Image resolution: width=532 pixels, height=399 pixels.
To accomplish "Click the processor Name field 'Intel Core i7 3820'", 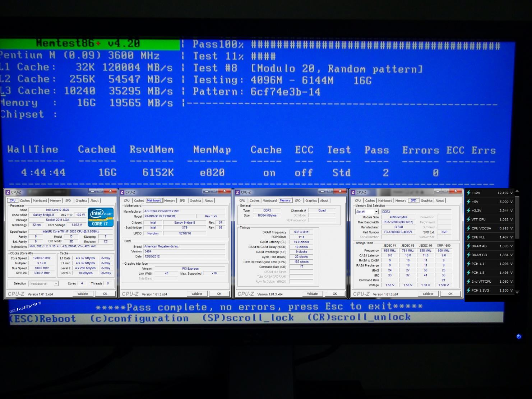I will point(57,210).
